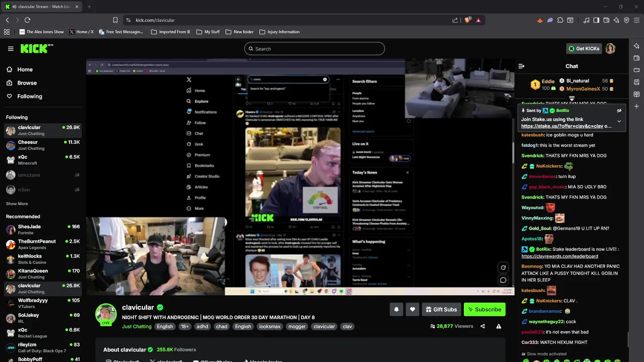Open Cheesur channel from Following list
644x362 pixels.
43,145
